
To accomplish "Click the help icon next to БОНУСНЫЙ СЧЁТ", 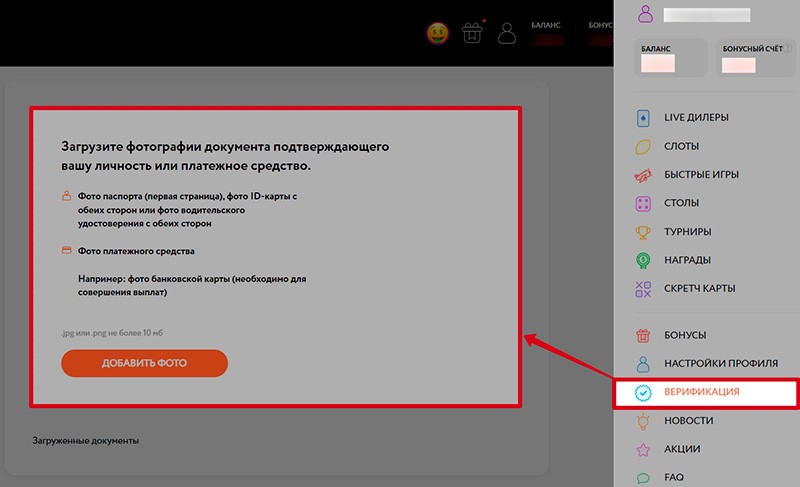I will [x=788, y=48].
